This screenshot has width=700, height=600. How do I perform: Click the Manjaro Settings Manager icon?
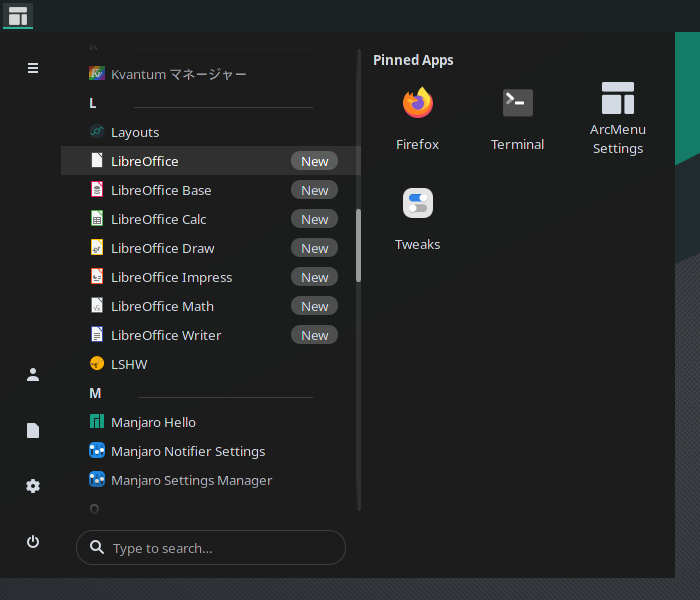coord(97,479)
